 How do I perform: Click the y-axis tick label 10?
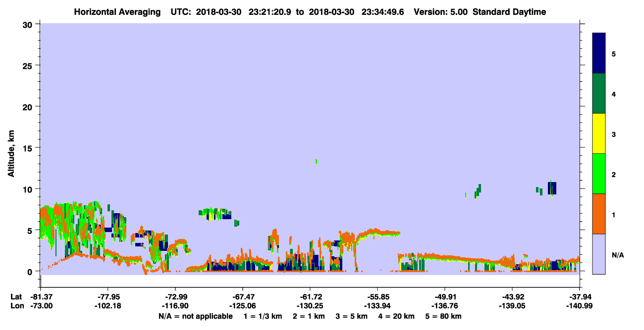point(29,189)
